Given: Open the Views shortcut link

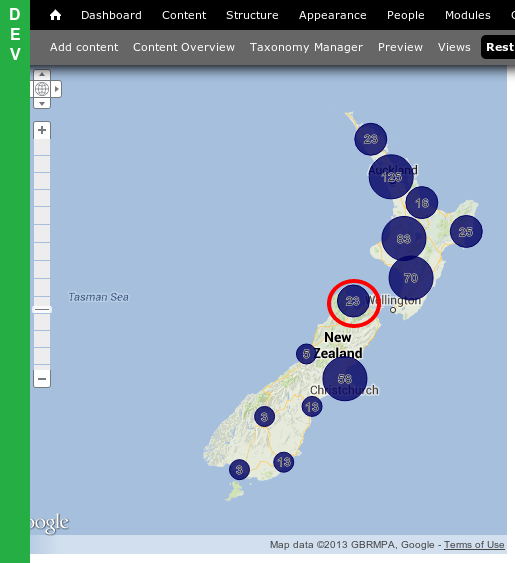Looking at the screenshot, I should click(x=454, y=47).
